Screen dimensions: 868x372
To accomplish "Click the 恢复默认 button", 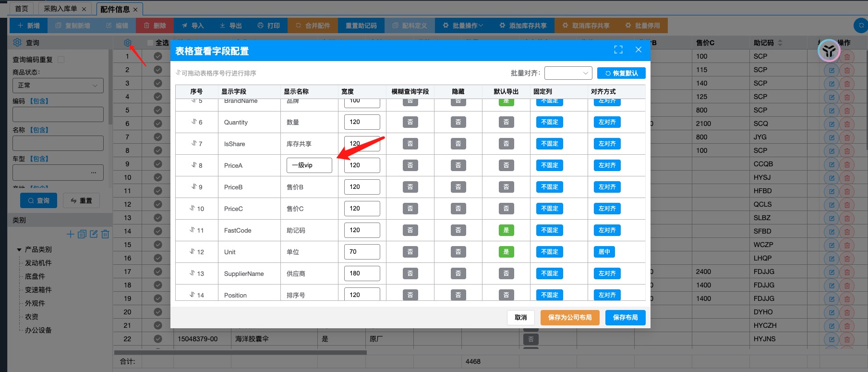I will point(621,73).
